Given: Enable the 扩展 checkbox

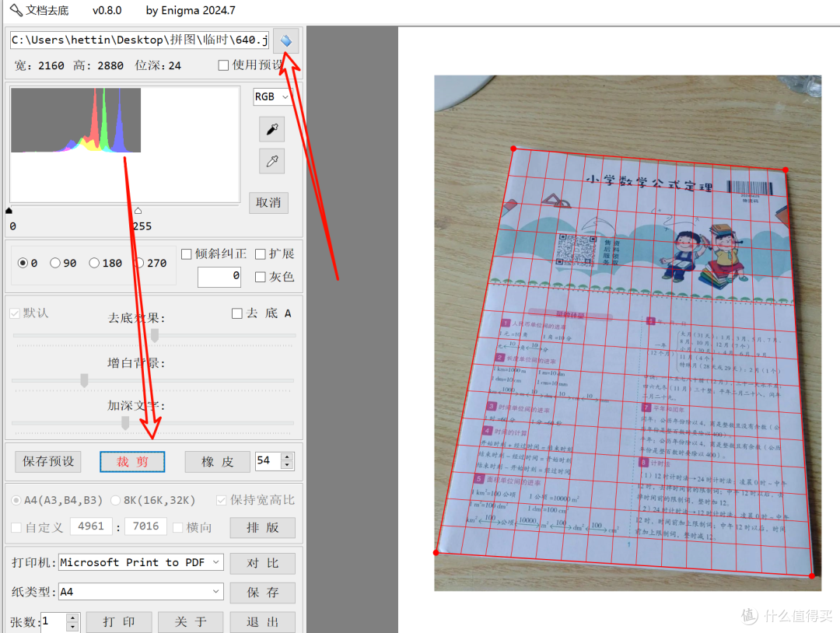Looking at the screenshot, I should click(x=261, y=254).
